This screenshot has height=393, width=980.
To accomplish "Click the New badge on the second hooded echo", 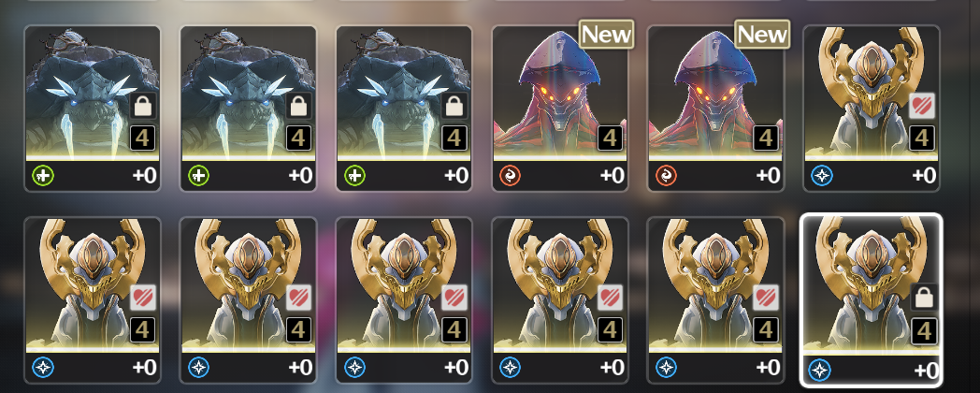I will click(762, 34).
